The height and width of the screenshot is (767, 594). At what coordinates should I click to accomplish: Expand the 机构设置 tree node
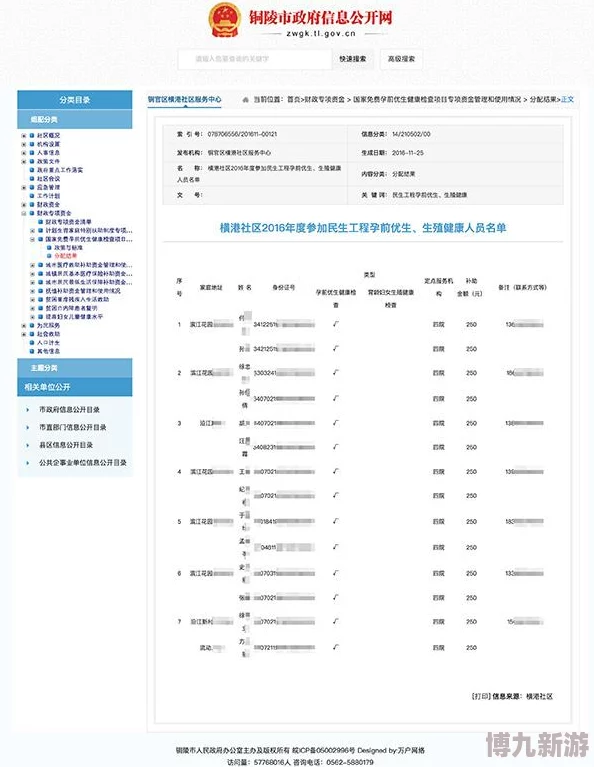(23, 144)
